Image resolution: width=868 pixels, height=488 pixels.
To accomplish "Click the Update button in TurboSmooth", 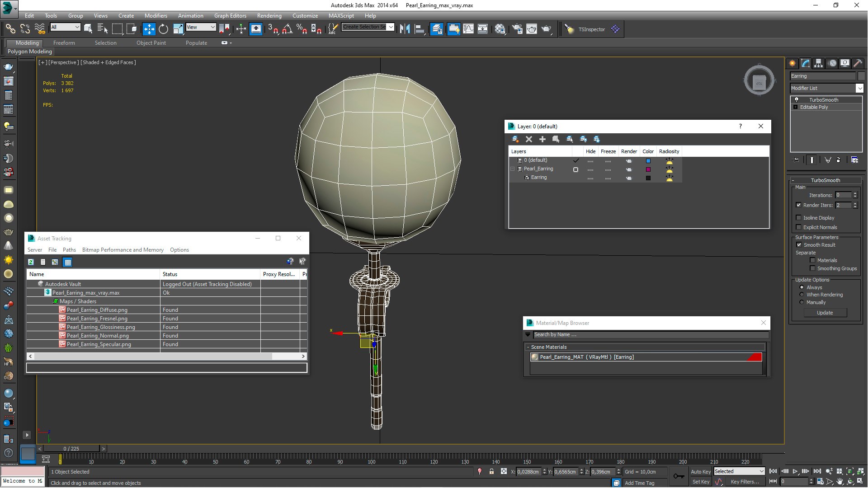I will [x=825, y=313].
